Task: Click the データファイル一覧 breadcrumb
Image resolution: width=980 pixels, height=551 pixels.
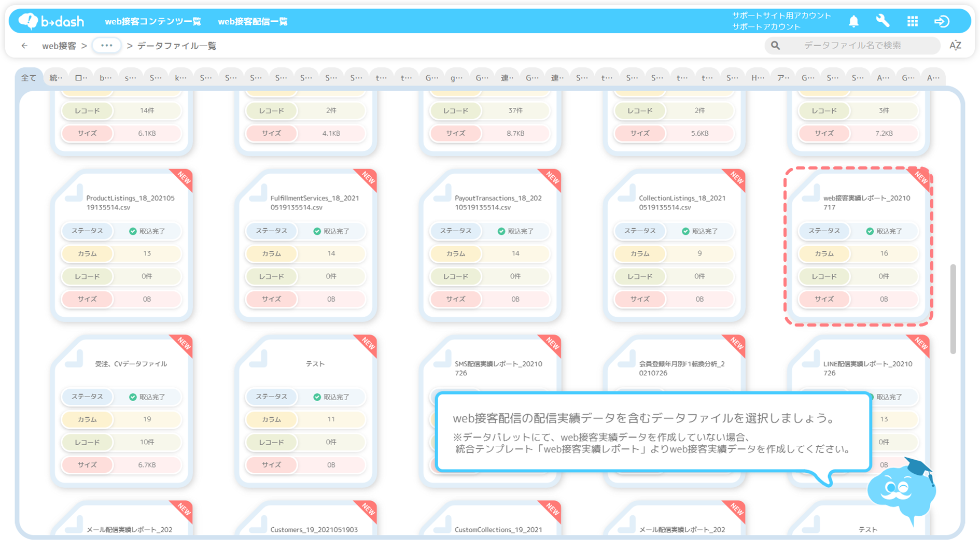Action: click(177, 46)
